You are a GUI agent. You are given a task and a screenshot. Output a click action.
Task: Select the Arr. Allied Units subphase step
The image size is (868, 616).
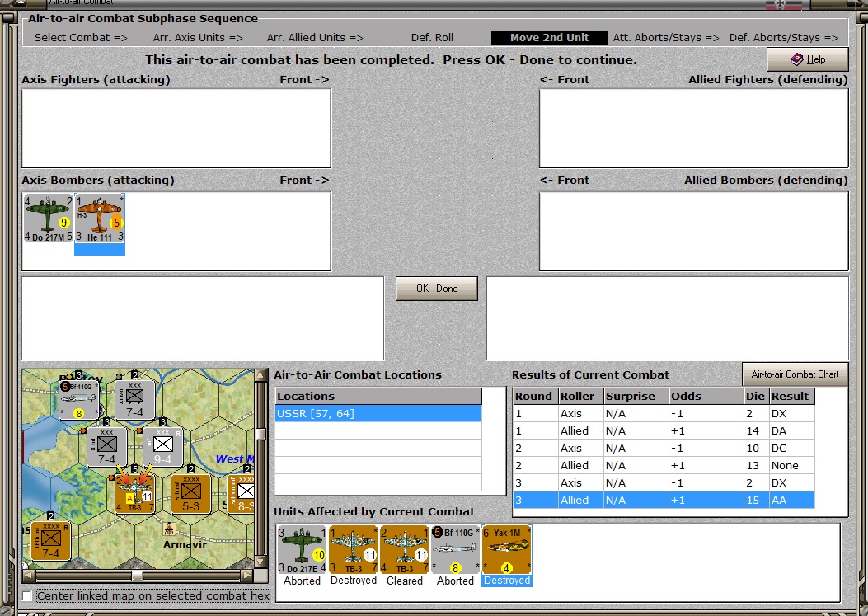tap(315, 38)
